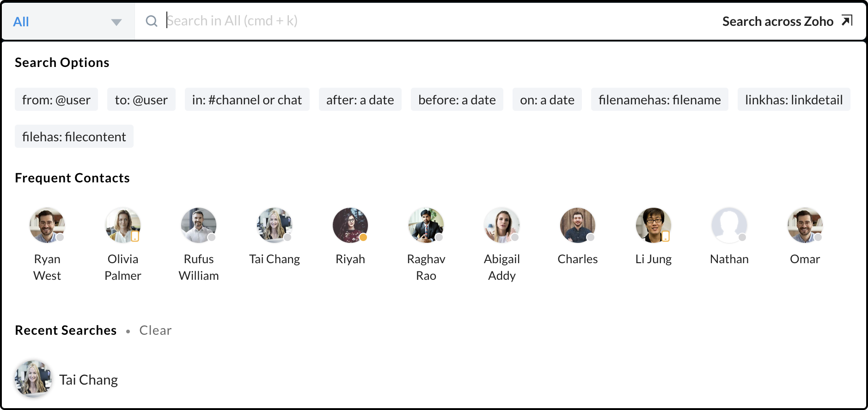Viewport: 868px width, 410px height.
Task: Pick the before: a date filter
Action: [457, 100]
